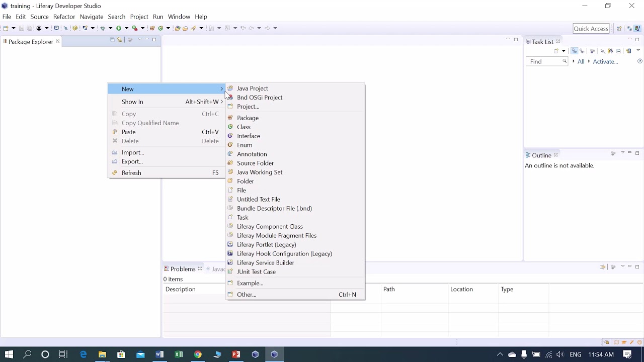Click the Debug bug icon in toolbar
This screenshot has height=362, width=644.
103,28
